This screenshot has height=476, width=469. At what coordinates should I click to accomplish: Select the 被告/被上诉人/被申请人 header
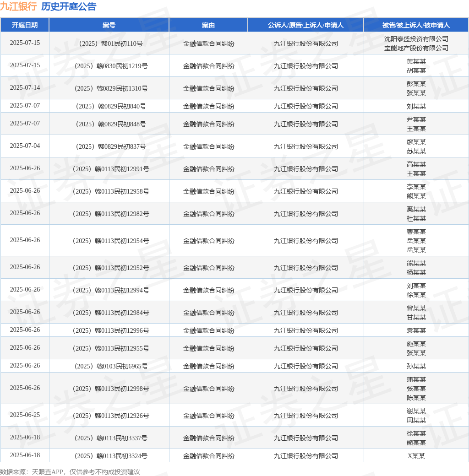click(416, 25)
